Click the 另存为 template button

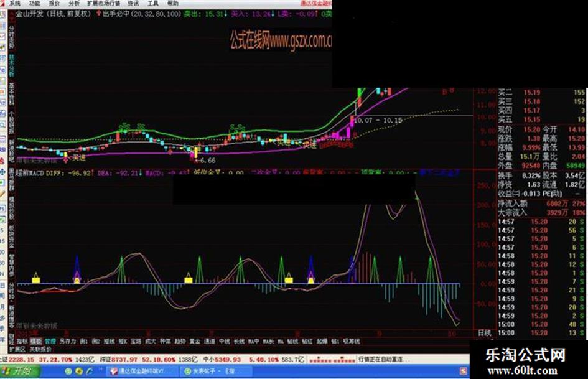coord(68,341)
